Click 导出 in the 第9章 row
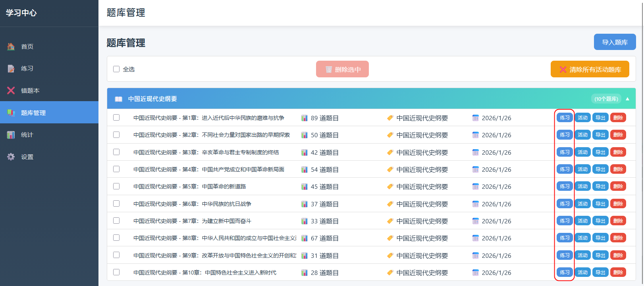This screenshot has height=286, width=644. pyautogui.click(x=600, y=255)
